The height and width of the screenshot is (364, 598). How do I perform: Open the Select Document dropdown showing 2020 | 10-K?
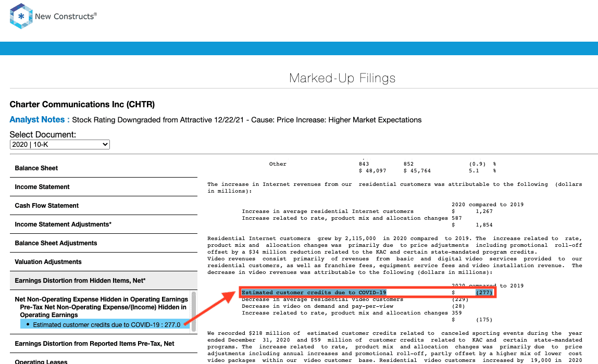pyautogui.click(x=60, y=144)
